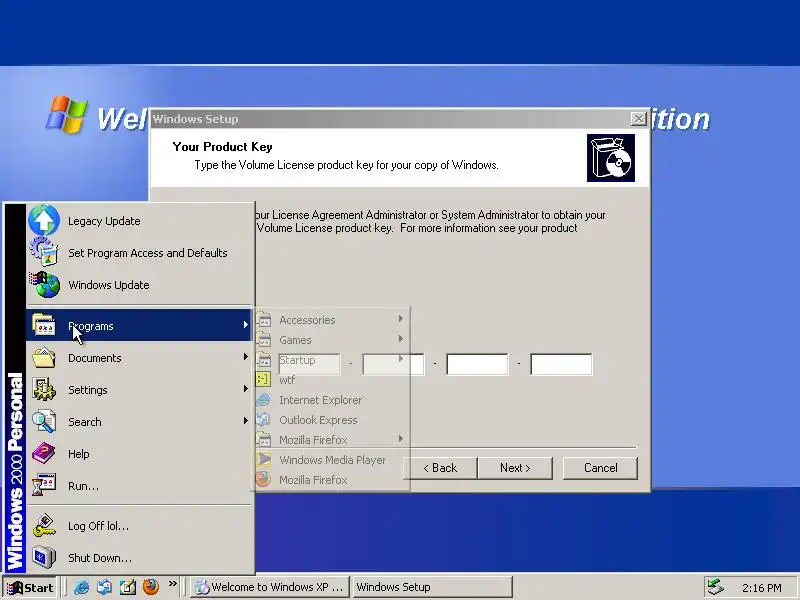
Task: Click the Outlook Express icon in Programs submenu
Action: (x=263, y=419)
